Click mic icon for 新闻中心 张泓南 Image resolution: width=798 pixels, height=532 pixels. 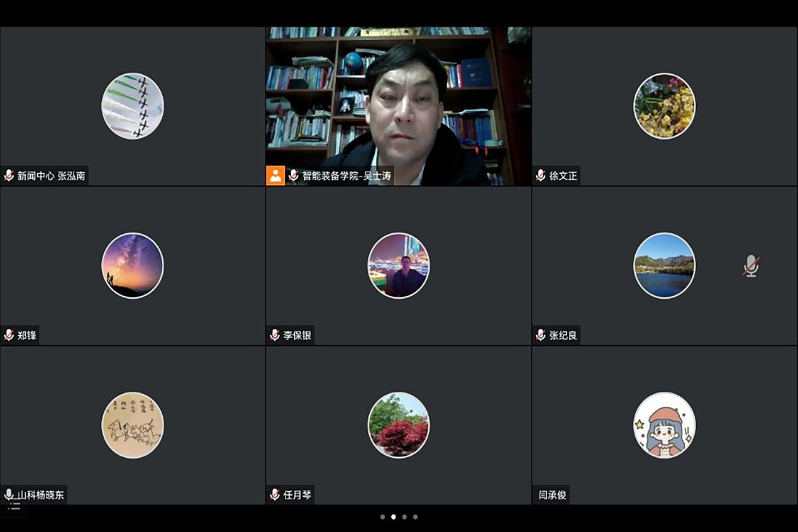9,175
